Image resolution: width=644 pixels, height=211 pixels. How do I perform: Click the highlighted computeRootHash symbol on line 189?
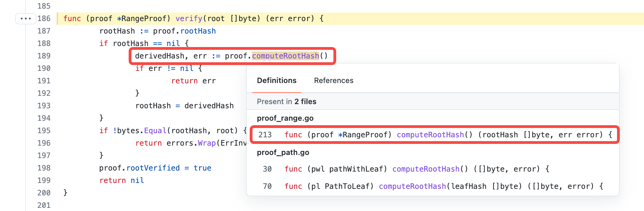click(x=285, y=56)
